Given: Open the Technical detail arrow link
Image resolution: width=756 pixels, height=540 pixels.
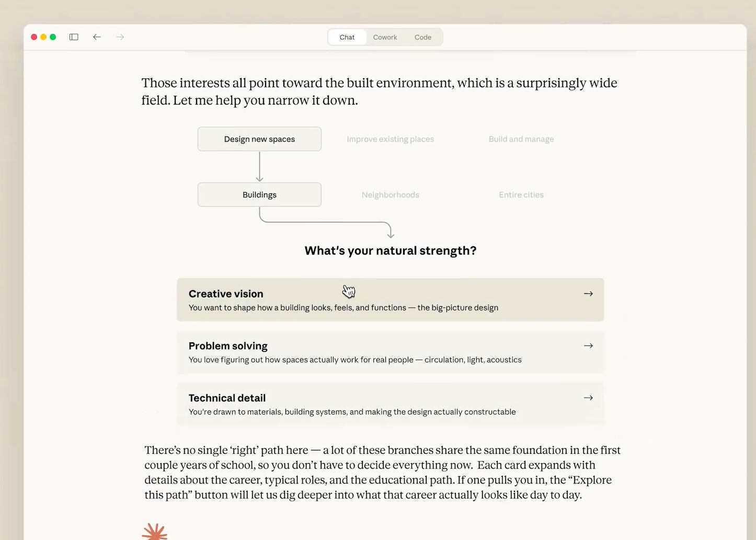Looking at the screenshot, I should (588, 397).
